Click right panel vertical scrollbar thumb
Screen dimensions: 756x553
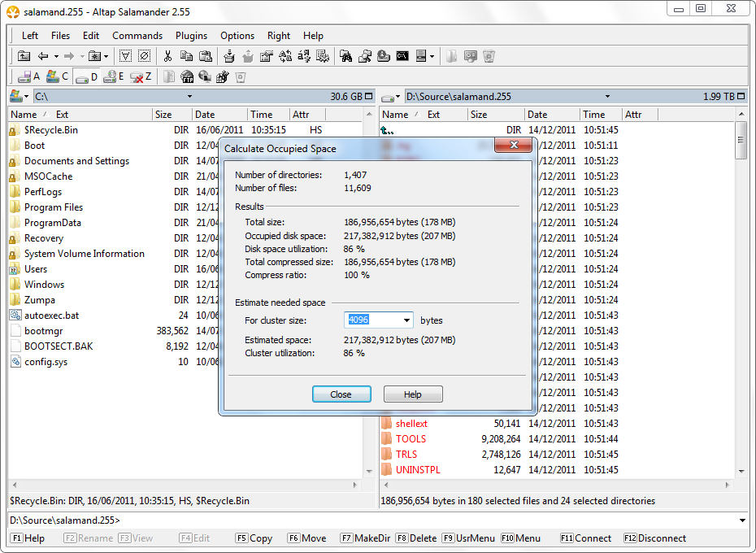tap(741, 140)
